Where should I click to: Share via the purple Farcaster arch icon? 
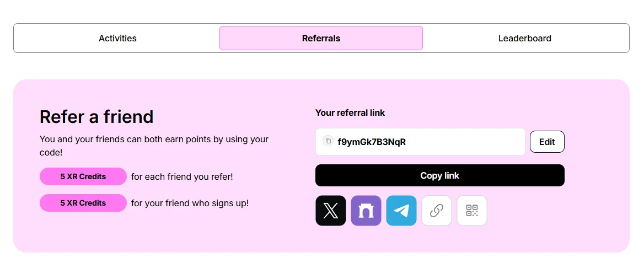(x=366, y=211)
